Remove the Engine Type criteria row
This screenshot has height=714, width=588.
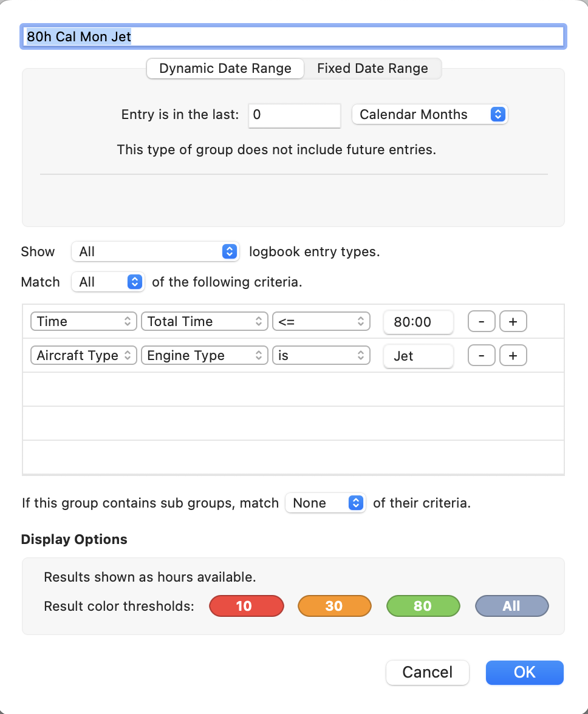pos(482,356)
